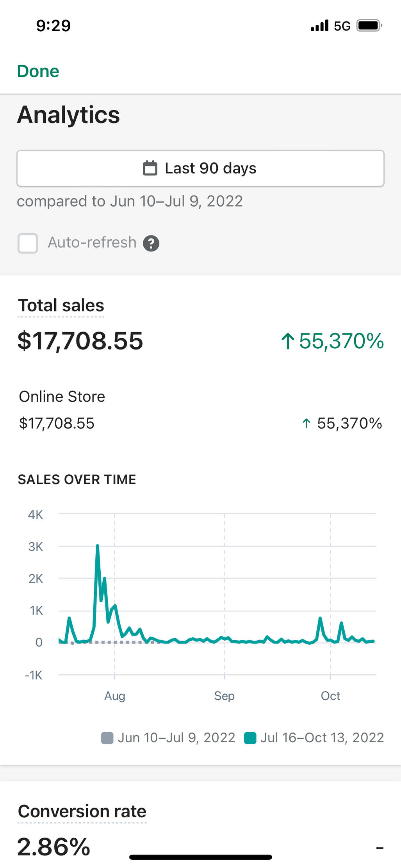The height and width of the screenshot is (868, 401).
Task: Tap the Done button
Action: [x=38, y=71]
